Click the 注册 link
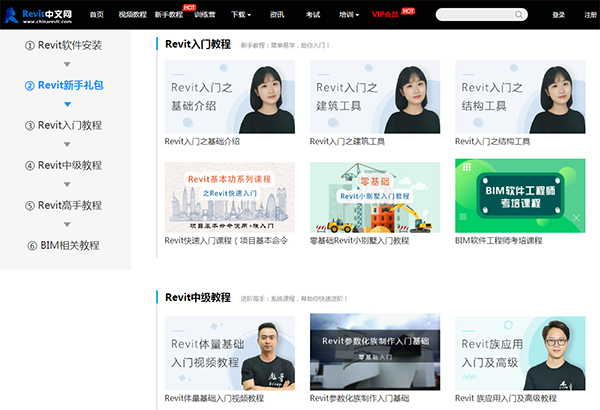600x410 pixels. [x=591, y=15]
